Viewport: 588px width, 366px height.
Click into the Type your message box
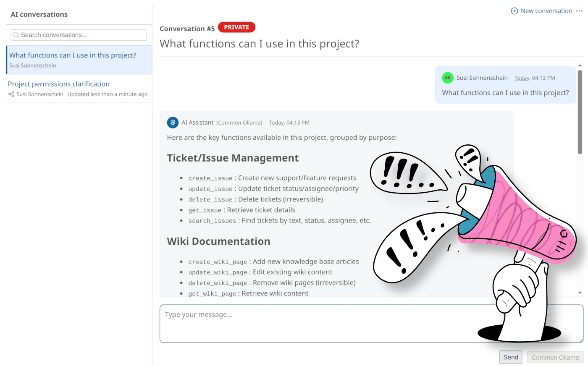coord(319,323)
